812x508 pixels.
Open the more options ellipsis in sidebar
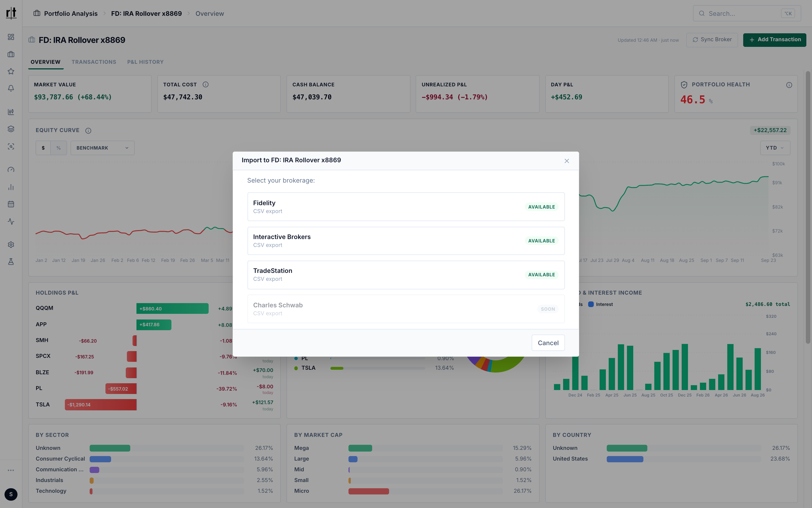click(x=11, y=470)
